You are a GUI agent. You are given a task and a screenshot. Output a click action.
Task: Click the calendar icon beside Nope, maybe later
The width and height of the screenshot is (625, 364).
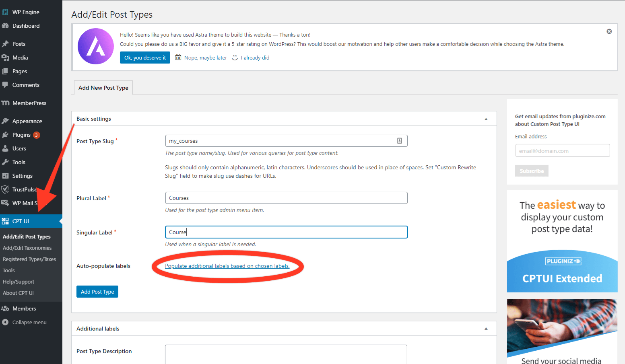178,58
